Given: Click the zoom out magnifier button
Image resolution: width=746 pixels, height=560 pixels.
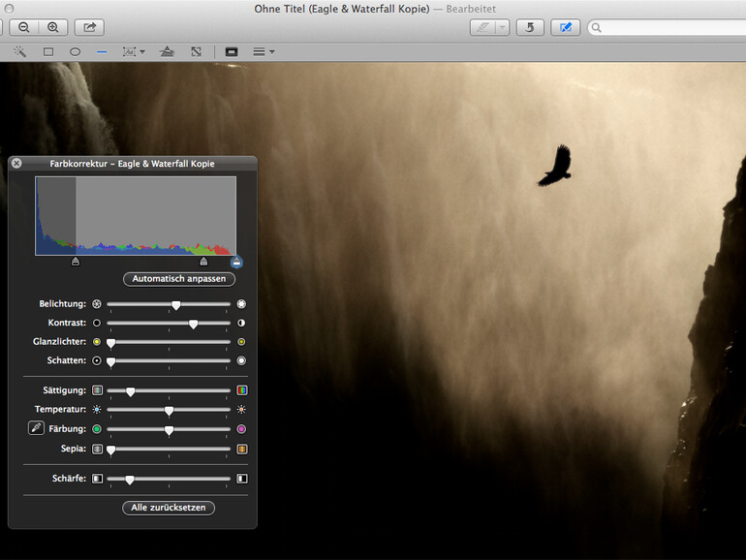Looking at the screenshot, I should tap(23, 28).
